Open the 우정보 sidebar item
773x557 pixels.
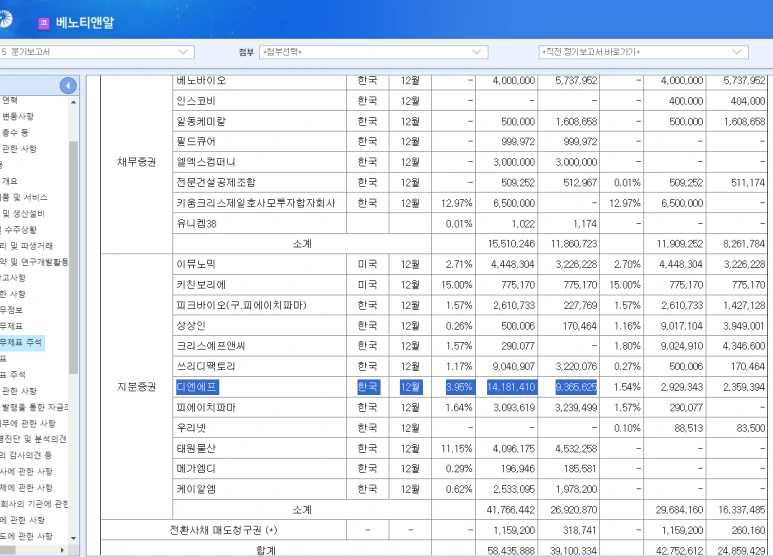(11, 310)
